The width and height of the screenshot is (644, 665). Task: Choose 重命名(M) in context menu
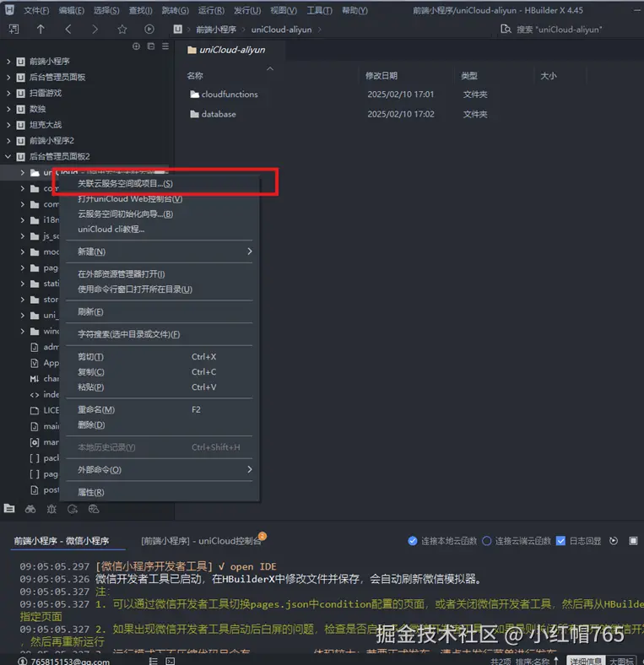pos(160,409)
